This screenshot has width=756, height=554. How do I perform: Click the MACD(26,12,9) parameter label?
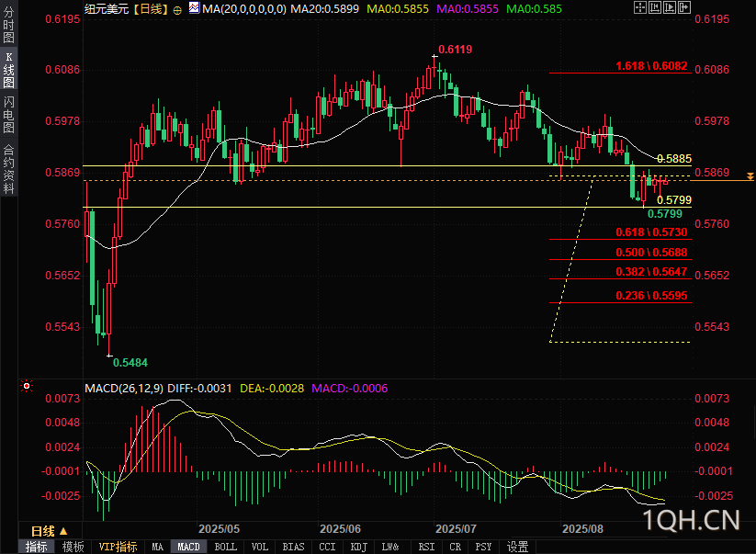tap(124, 389)
